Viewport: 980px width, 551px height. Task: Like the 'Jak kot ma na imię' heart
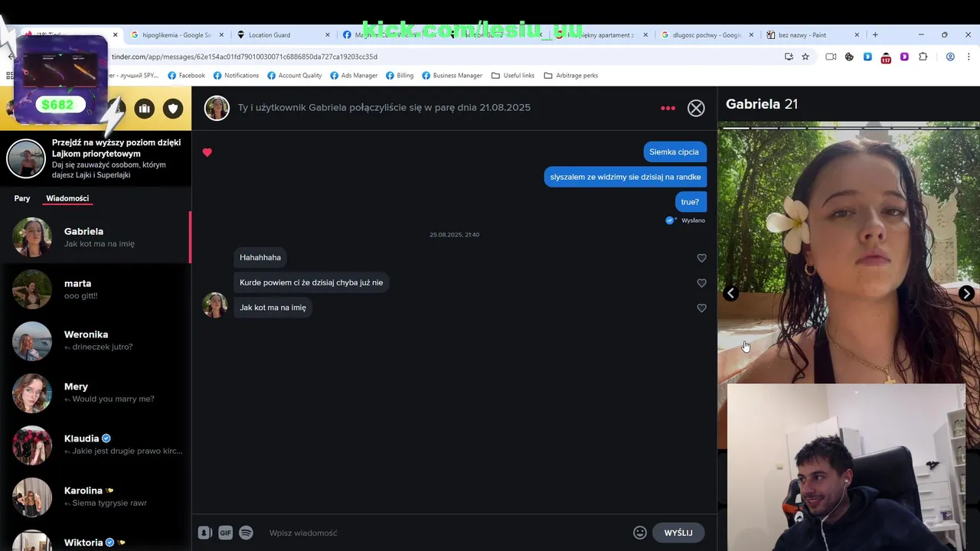(701, 308)
